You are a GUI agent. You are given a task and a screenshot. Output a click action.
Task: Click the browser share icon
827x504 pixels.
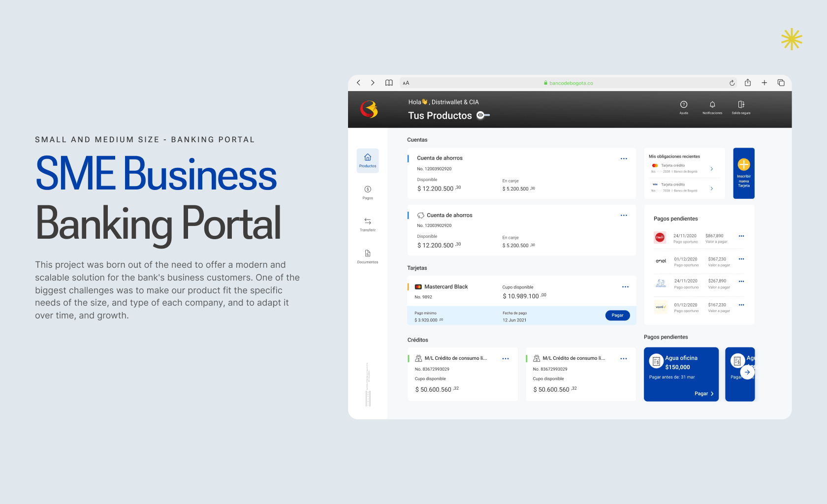pyautogui.click(x=748, y=83)
